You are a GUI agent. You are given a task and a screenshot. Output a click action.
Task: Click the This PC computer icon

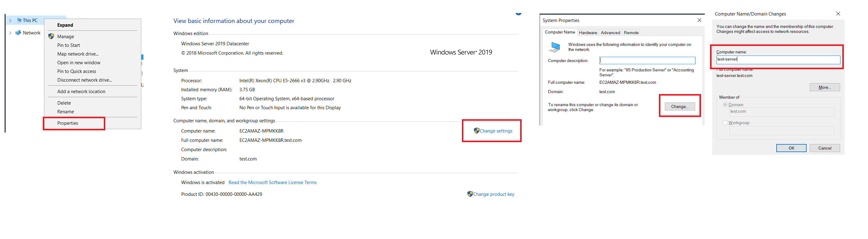click(19, 20)
